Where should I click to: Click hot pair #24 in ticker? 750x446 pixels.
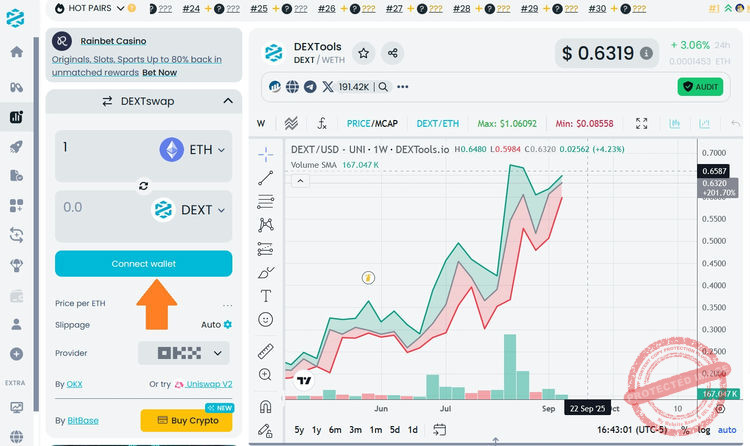191,9
